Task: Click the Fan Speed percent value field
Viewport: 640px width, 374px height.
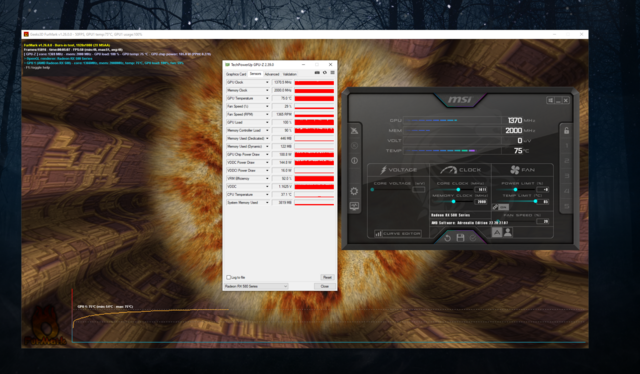Action: coord(543,221)
